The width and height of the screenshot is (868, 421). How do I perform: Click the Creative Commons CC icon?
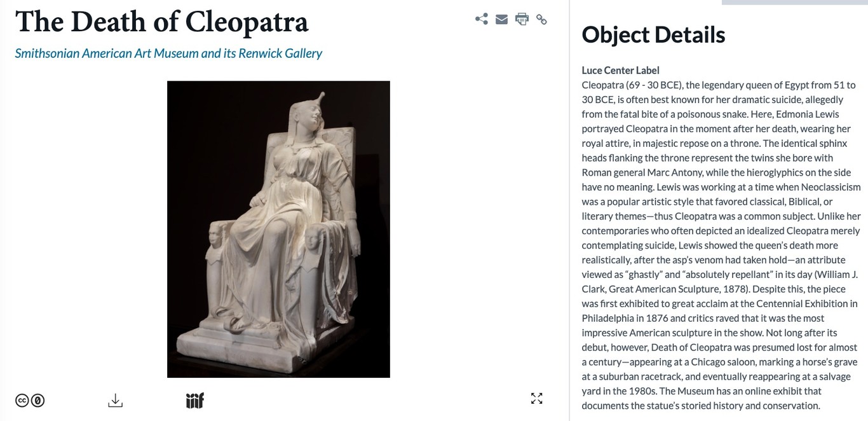click(22, 401)
